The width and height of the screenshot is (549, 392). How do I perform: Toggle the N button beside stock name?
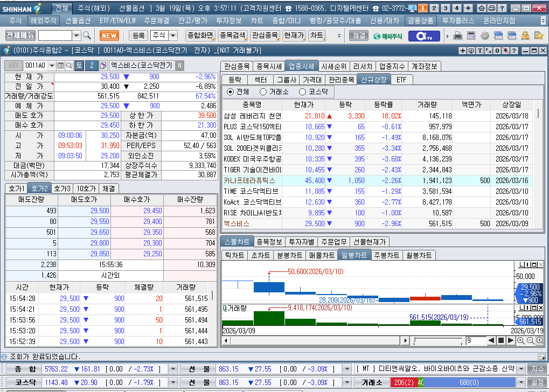pyautogui.click(x=179, y=66)
